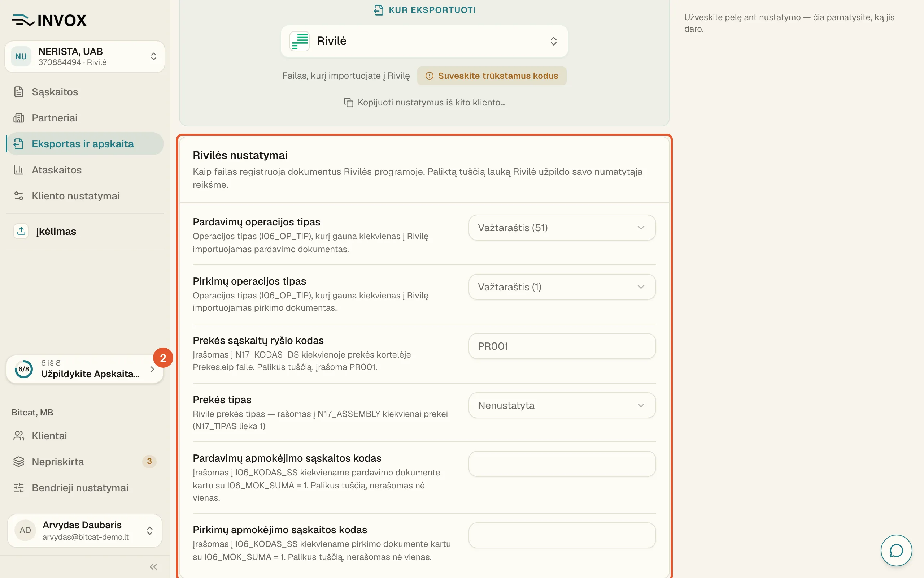Click the chevron on the onboarding card
Image resolution: width=924 pixels, height=578 pixels.
click(x=152, y=369)
